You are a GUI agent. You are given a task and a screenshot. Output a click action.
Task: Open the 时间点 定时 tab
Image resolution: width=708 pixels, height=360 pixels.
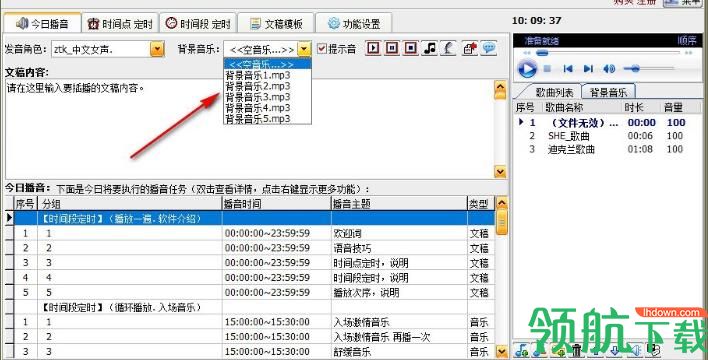click(x=120, y=23)
